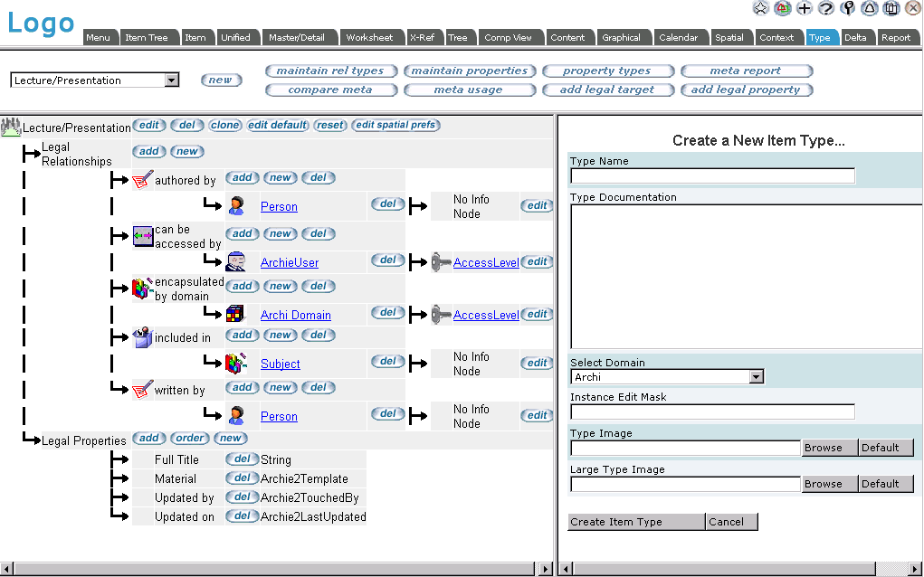Click the 'authored by' relationship icon
The height and width of the screenshot is (577, 924).
coord(142,180)
